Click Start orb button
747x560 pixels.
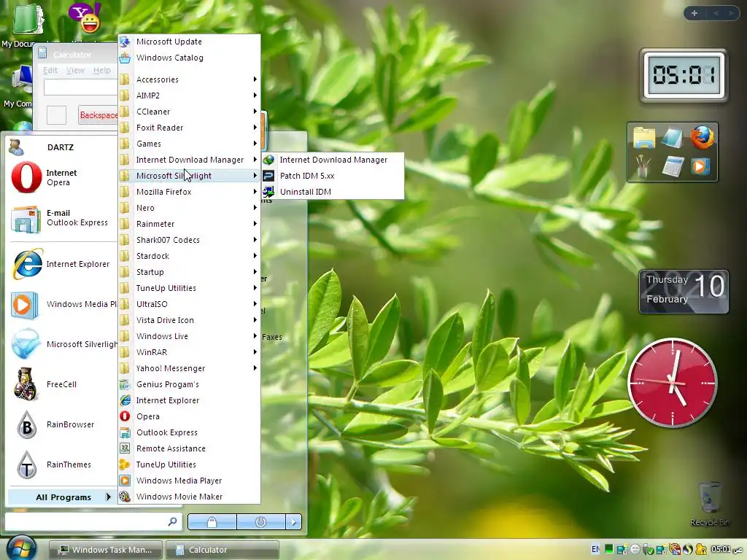(x=21, y=548)
